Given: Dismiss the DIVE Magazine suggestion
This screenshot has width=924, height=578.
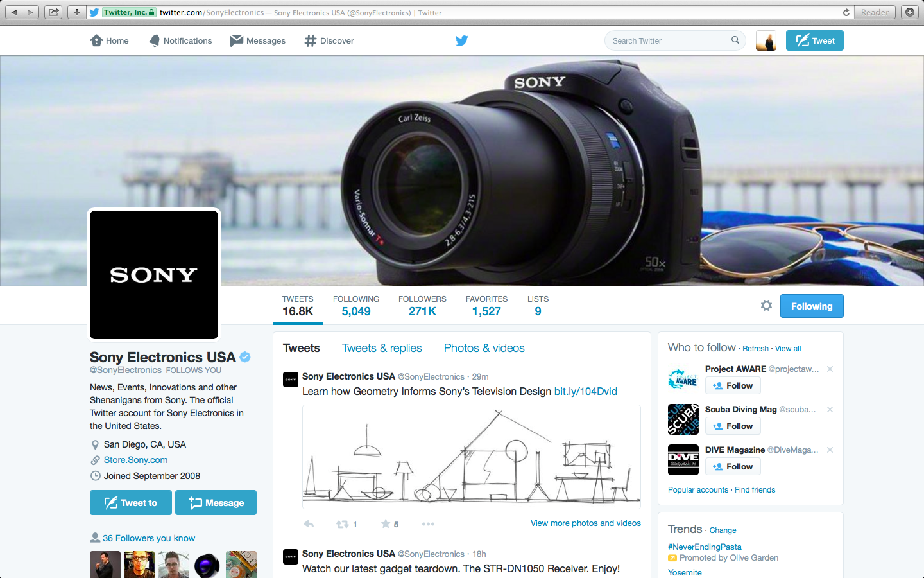Looking at the screenshot, I should coord(830,450).
